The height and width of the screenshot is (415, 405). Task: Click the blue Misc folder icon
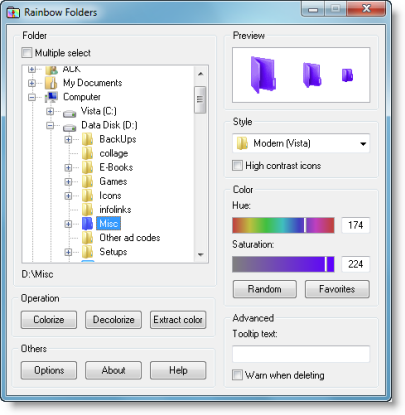(x=87, y=224)
